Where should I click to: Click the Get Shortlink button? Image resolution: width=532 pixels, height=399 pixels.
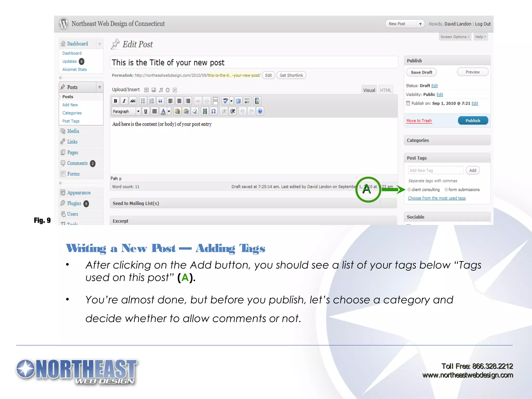[291, 75]
